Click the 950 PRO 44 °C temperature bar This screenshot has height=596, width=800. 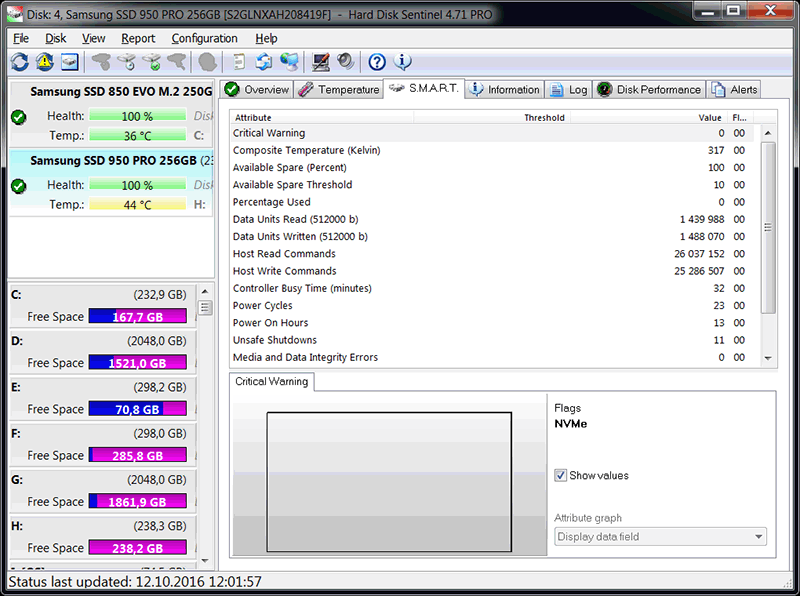click(x=138, y=205)
